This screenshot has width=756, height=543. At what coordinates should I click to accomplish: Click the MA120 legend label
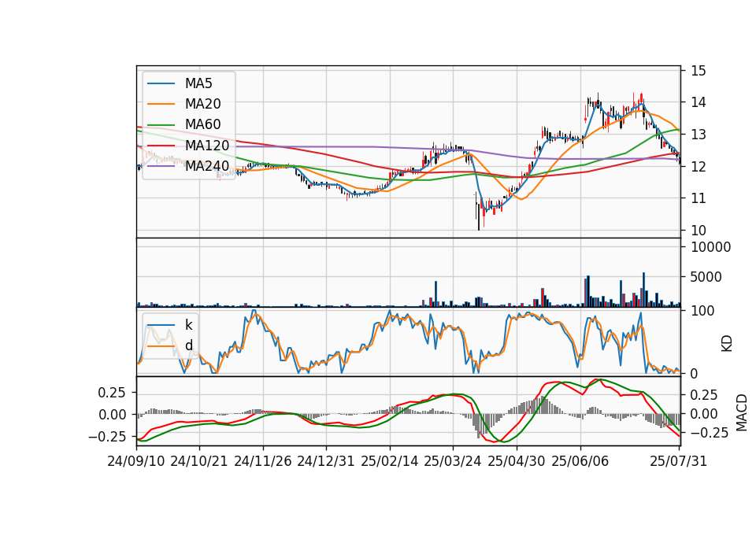(x=207, y=146)
